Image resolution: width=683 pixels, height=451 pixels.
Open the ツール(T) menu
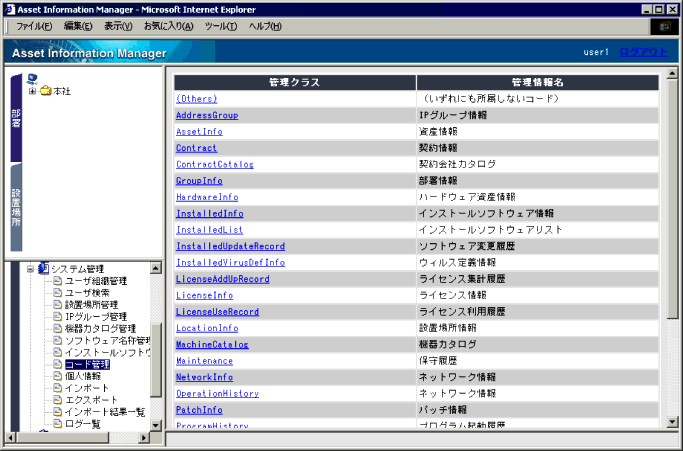click(221, 27)
